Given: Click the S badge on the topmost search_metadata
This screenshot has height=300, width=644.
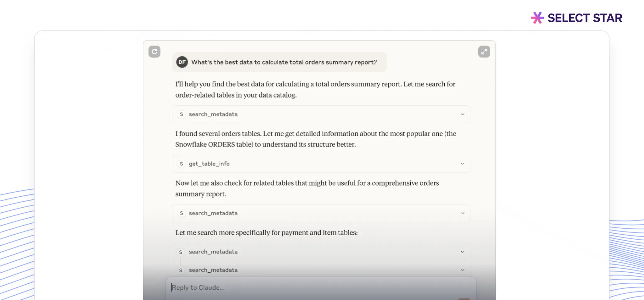Looking at the screenshot, I should 181,114.
